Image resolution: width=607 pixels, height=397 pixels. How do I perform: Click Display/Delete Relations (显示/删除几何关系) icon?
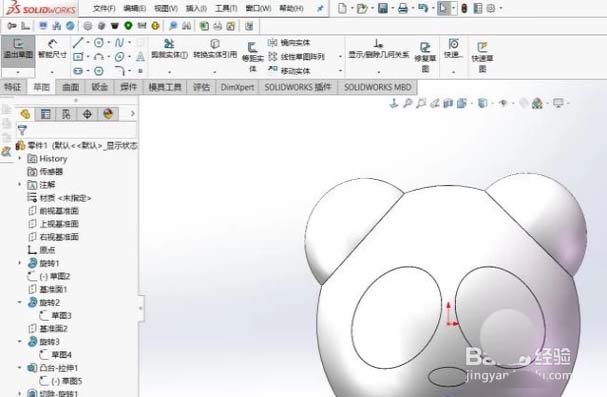point(378,43)
